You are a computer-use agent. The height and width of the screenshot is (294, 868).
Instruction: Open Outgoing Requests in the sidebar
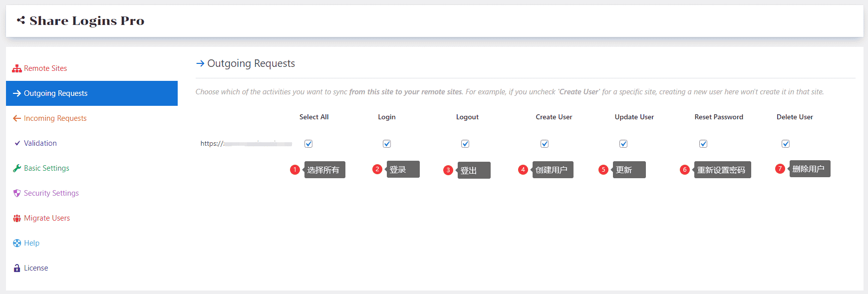tap(92, 93)
